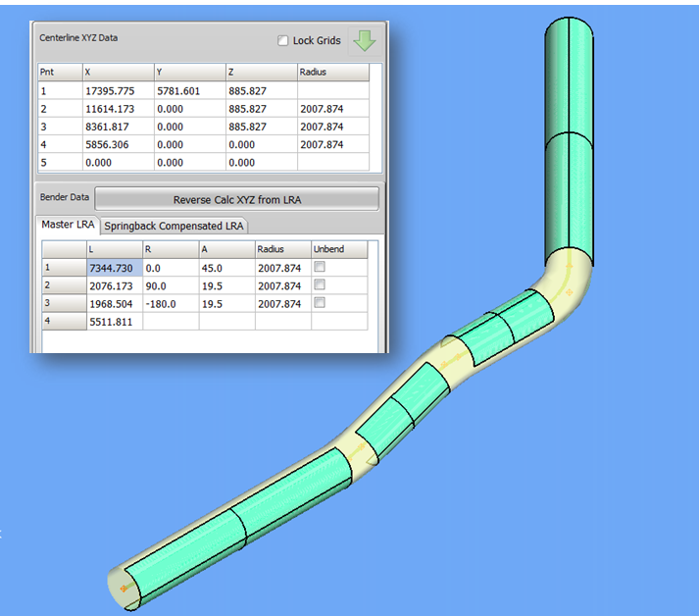Switch to the Master LRA tab
Image resolution: width=699 pixels, height=616 pixels.
coord(67,225)
